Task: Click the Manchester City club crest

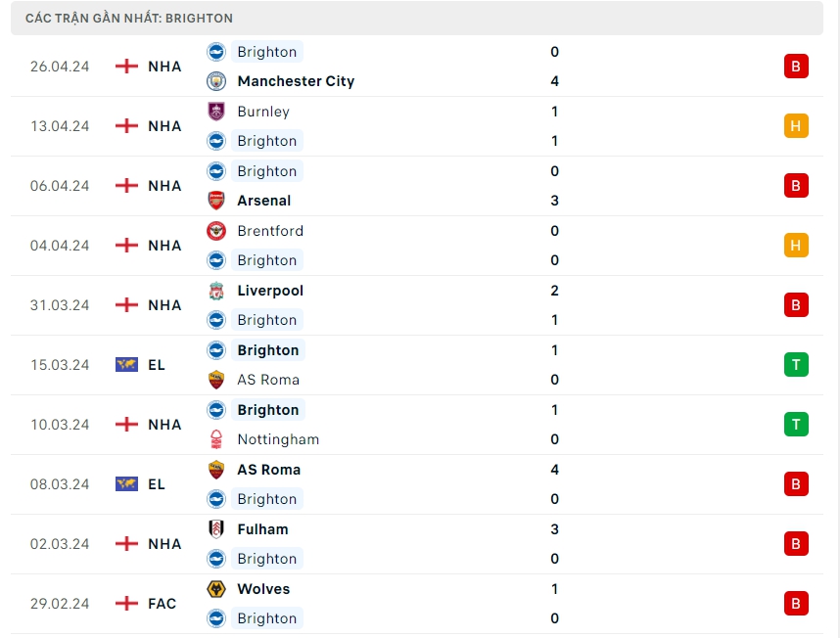Action: coord(216,81)
